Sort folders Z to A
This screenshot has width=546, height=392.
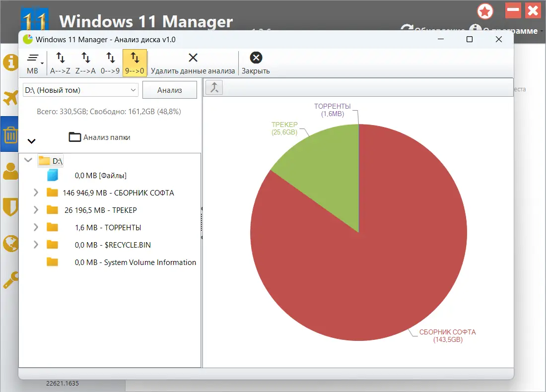pos(85,63)
